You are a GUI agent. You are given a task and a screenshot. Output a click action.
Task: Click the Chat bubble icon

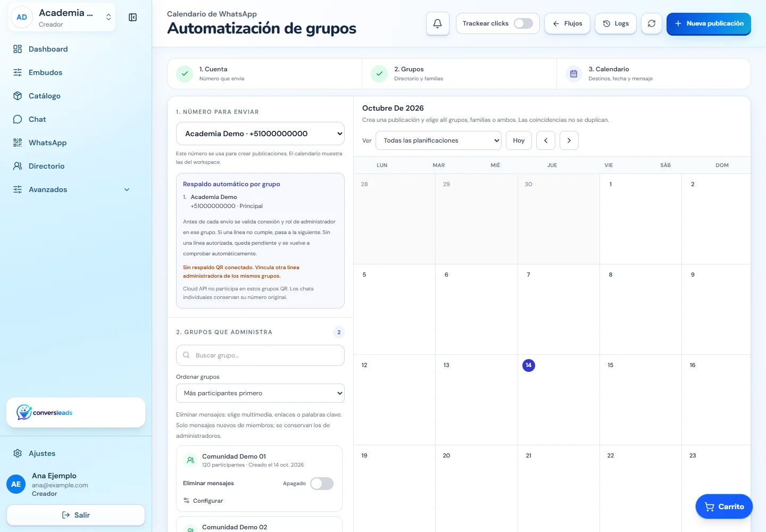click(18, 119)
